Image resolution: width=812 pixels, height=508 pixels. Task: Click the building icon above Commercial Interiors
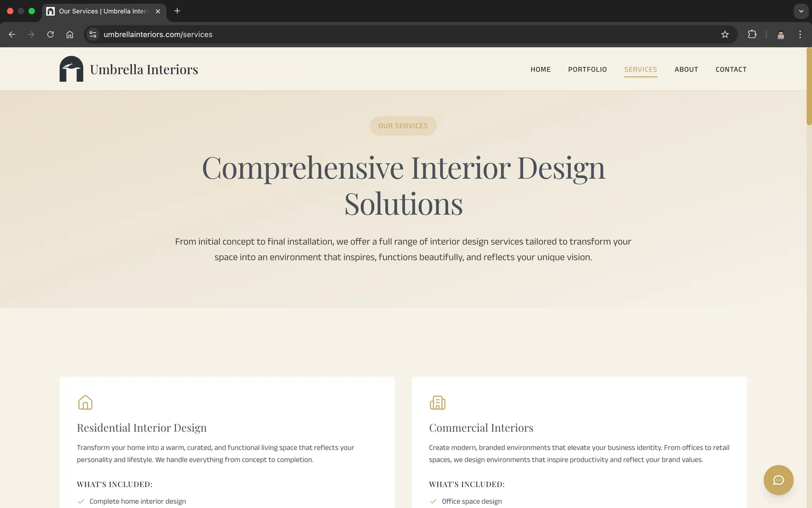tap(437, 403)
